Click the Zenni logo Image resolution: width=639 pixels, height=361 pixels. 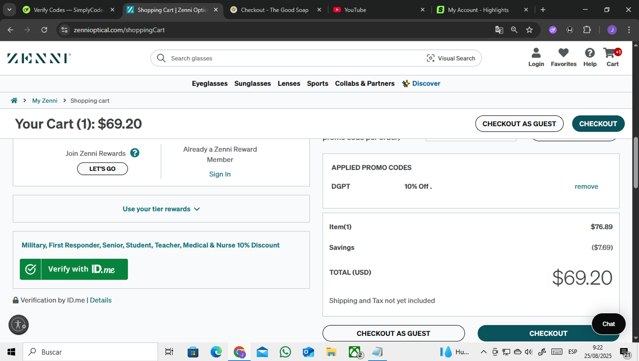pos(39,58)
